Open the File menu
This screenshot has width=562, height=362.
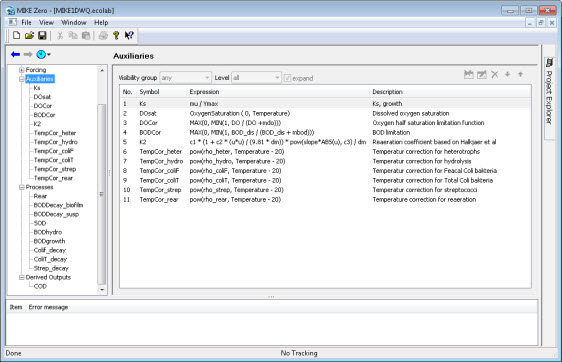pyautogui.click(x=26, y=22)
